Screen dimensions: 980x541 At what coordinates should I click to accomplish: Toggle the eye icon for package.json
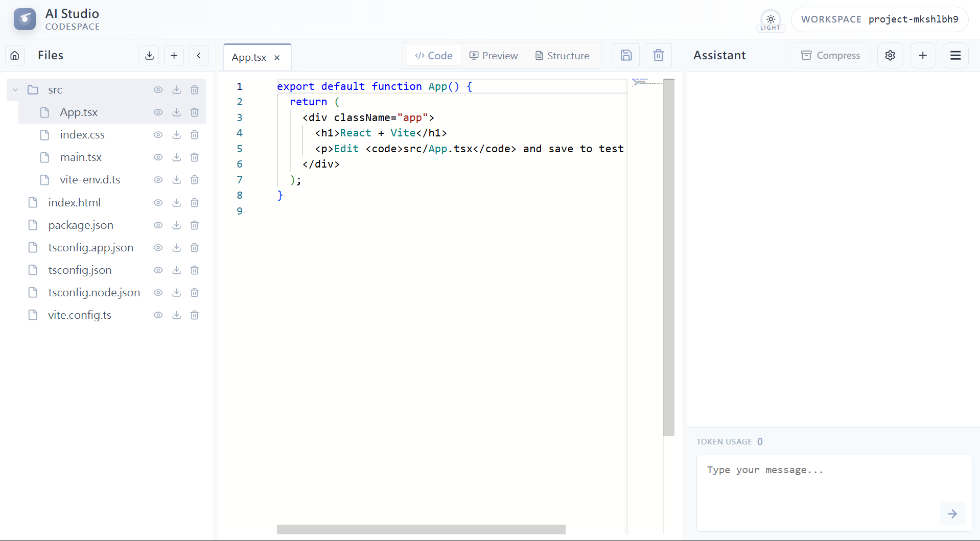(x=158, y=225)
